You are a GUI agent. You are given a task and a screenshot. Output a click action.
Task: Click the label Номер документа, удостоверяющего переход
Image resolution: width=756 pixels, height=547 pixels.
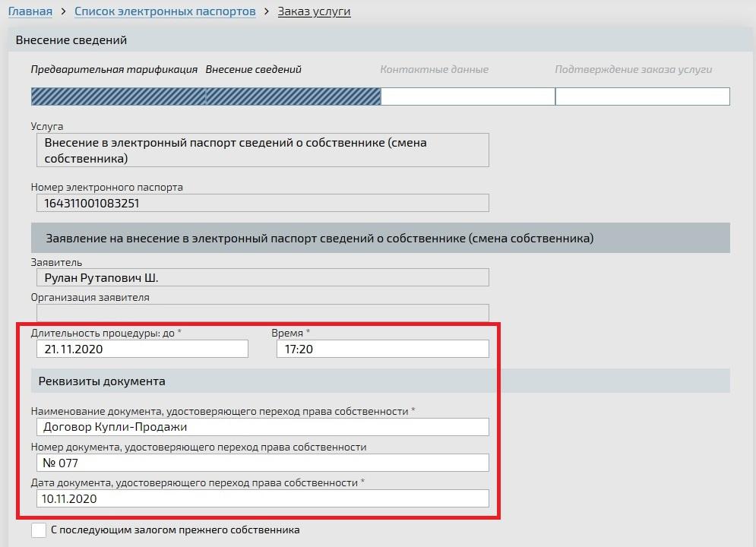pyautogui.click(x=198, y=447)
